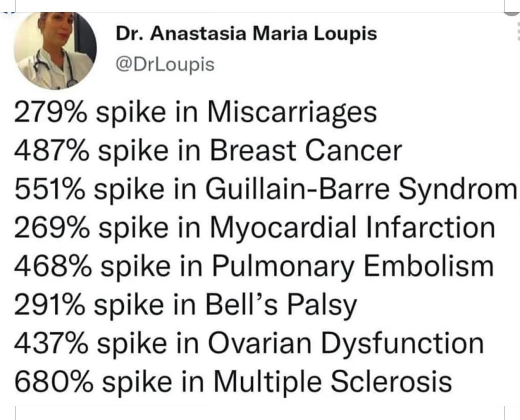Click the word 'Miscarriages' in the tweet
Image resolution: width=520 pixels, height=420 pixels.
click(292, 112)
